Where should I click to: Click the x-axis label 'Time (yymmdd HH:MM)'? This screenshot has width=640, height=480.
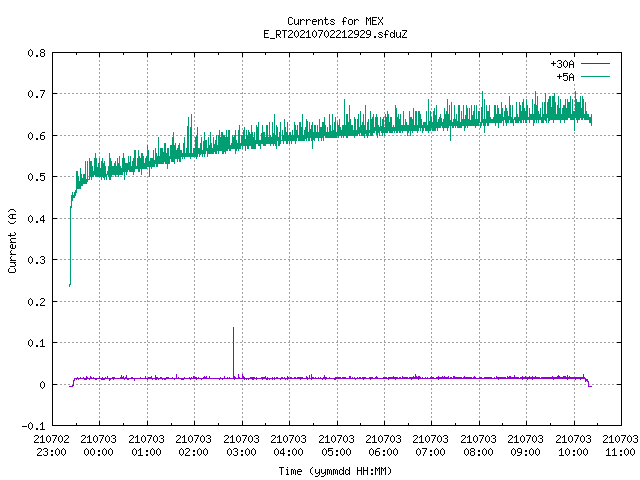click(x=335, y=471)
